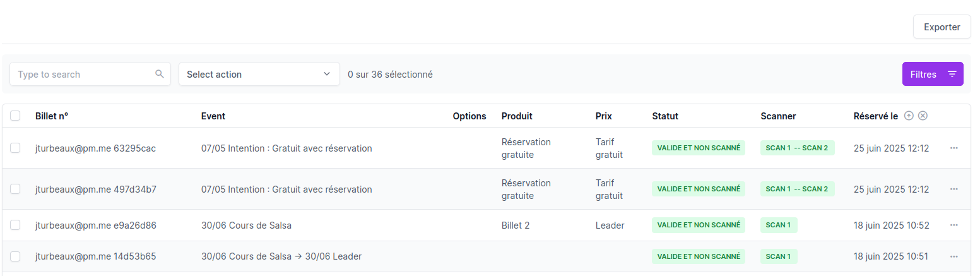Open row menu for ticket 63295cac
Image resolution: width=980 pixels, height=276 pixels.
click(953, 148)
